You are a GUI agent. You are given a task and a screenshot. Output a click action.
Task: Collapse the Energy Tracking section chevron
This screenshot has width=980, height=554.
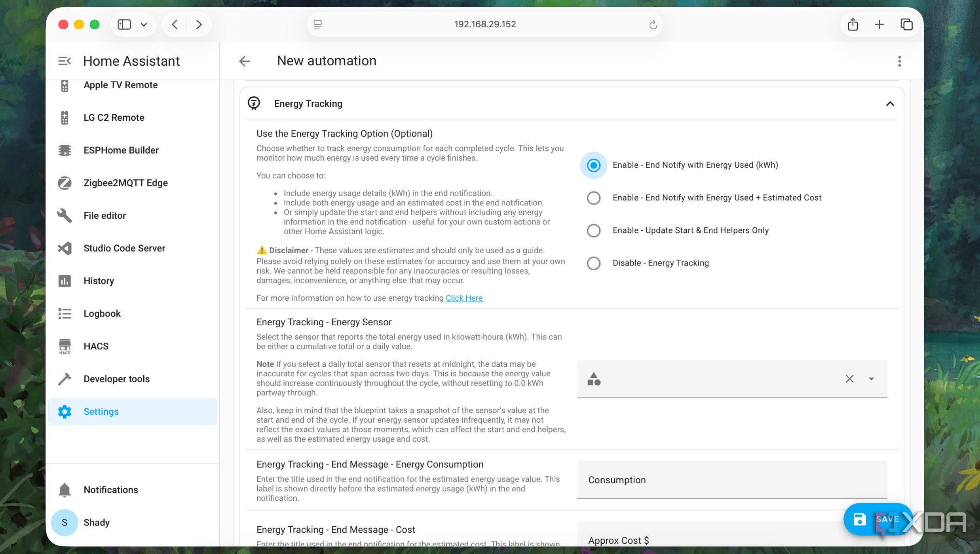pyautogui.click(x=890, y=104)
